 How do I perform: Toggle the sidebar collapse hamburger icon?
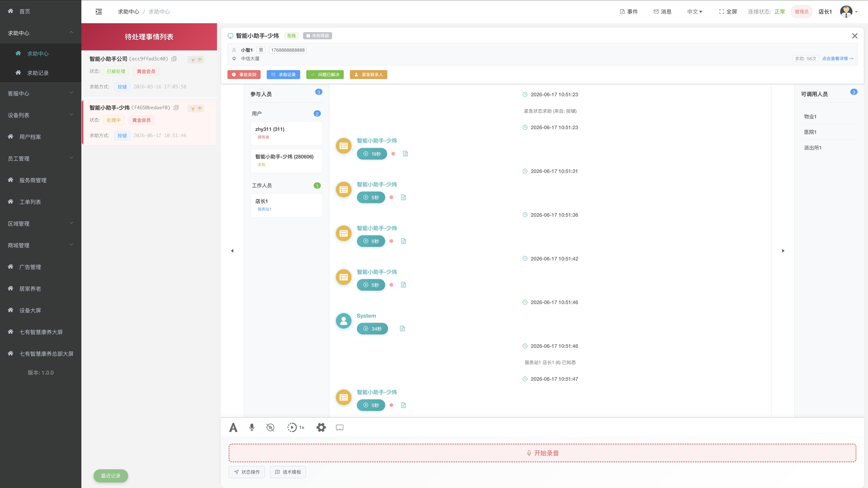click(99, 12)
